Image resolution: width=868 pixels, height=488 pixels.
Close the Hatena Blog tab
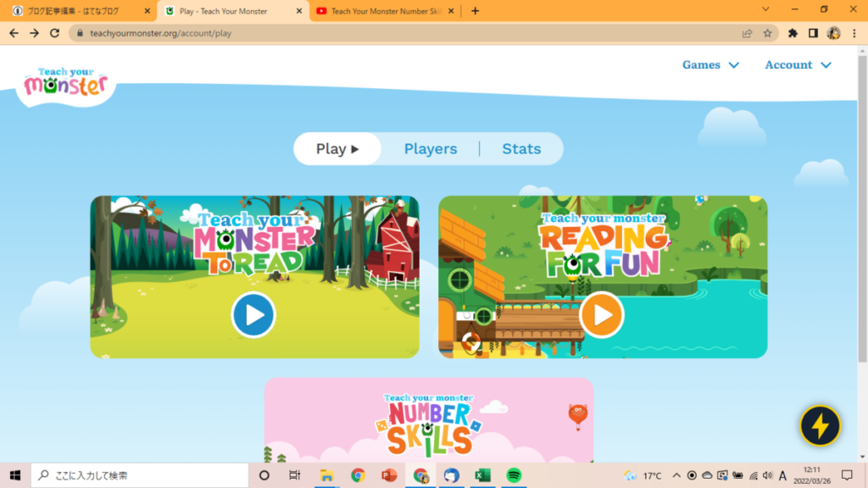(147, 11)
